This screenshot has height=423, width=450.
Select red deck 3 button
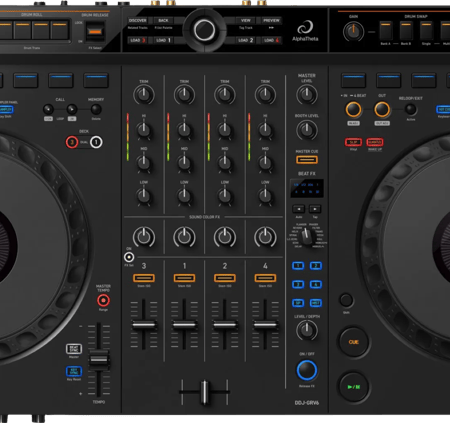(72, 142)
